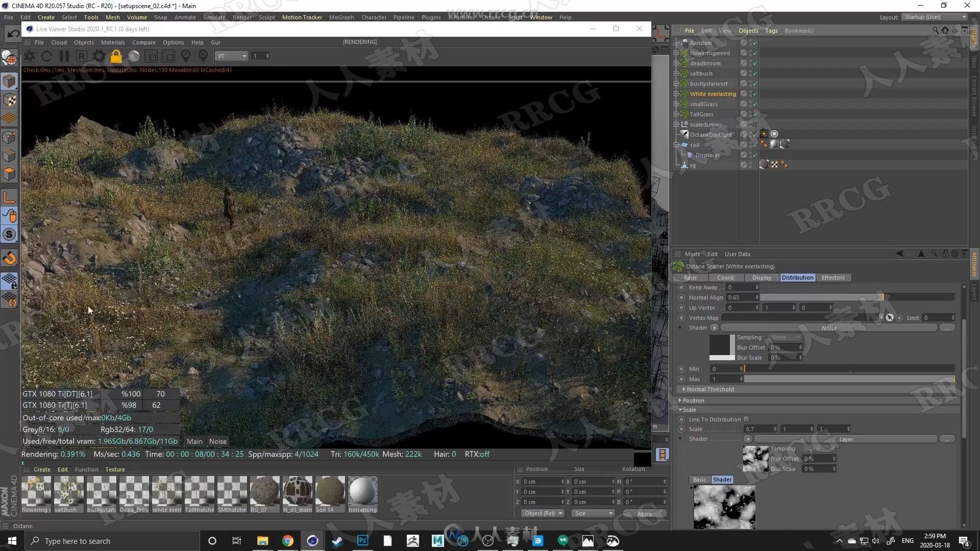Open Steam from the taskbar

pos(337,541)
